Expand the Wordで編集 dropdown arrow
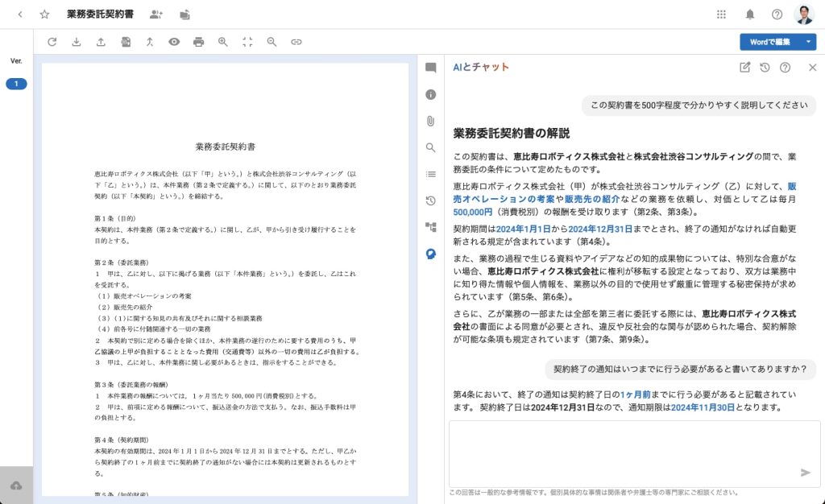The width and height of the screenshot is (825, 504). [x=808, y=42]
